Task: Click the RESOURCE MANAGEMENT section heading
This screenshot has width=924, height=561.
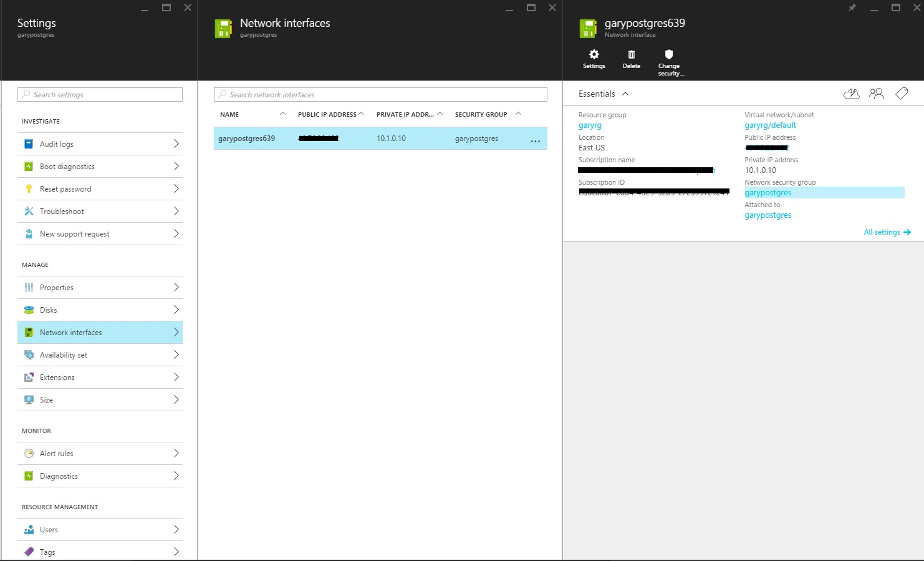Action: pyautogui.click(x=60, y=507)
